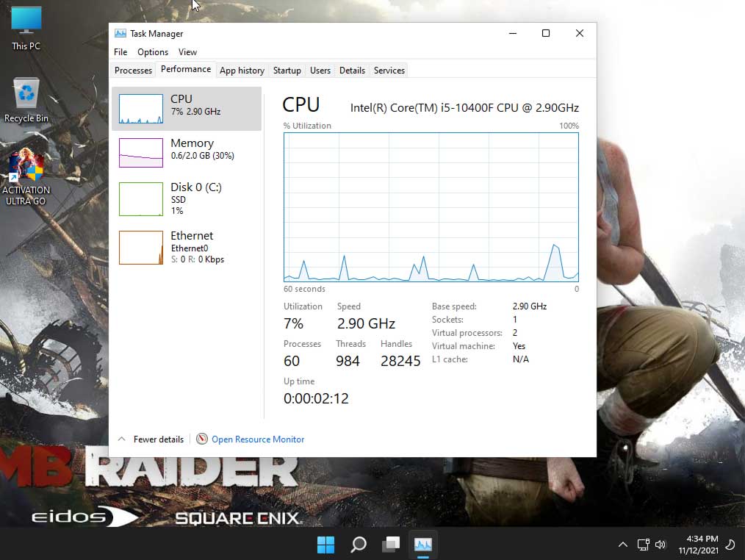The height and width of the screenshot is (560, 745).
Task: Switch to the Startup tab
Action: point(287,71)
